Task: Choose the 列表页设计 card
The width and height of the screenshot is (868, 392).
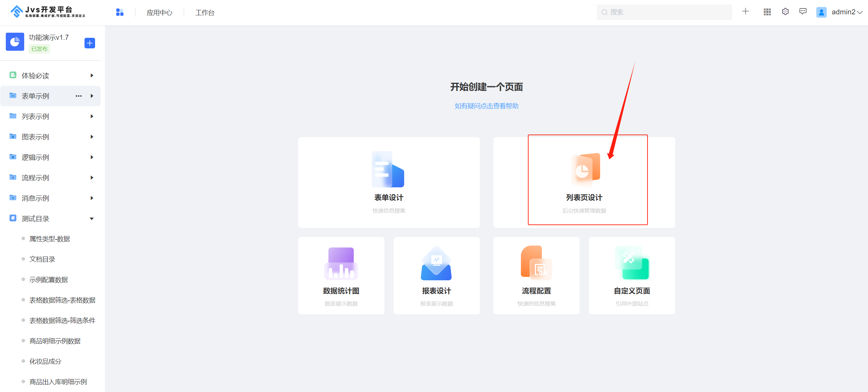Action: 584,182
